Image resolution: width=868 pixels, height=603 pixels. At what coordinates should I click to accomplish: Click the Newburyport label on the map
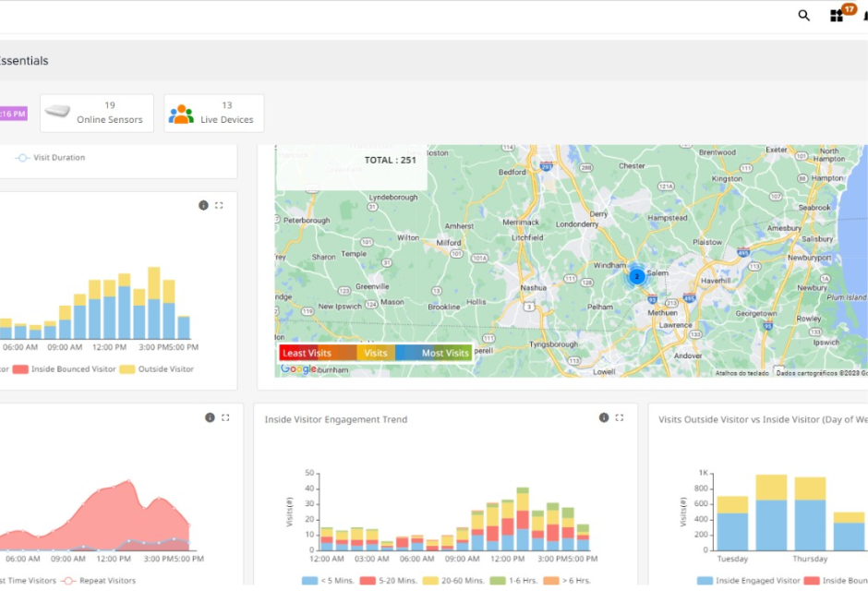point(809,258)
